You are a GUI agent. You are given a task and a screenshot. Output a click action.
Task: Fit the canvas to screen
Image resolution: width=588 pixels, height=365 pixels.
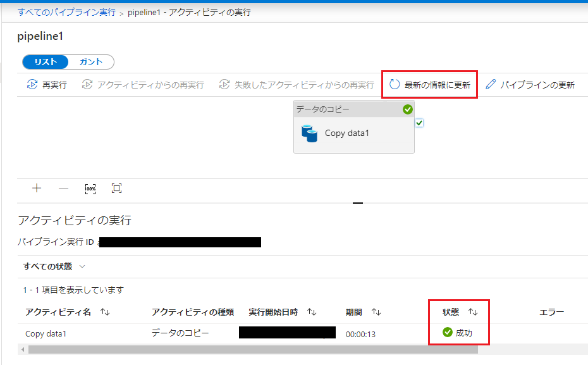(x=116, y=189)
